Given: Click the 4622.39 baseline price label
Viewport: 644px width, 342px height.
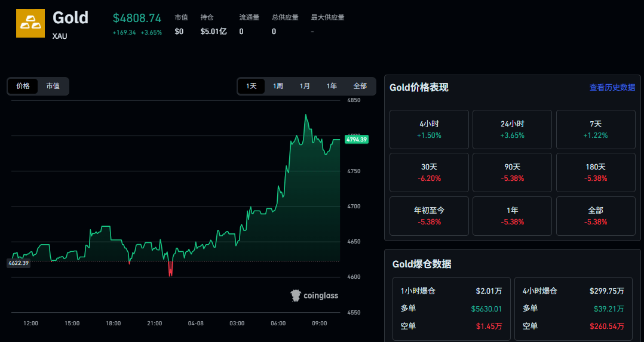Looking at the screenshot, I should 18,263.
